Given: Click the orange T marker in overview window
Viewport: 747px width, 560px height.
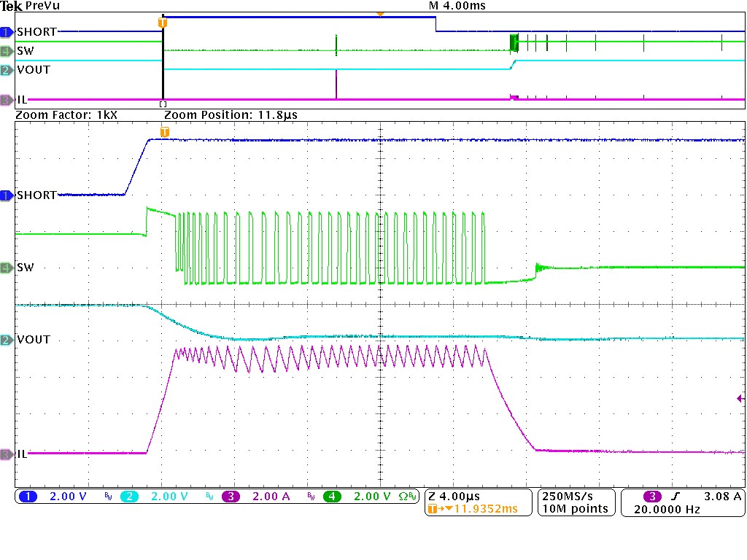Looking at the screenshot, I should pyautogui.click(x=163, y=23).
